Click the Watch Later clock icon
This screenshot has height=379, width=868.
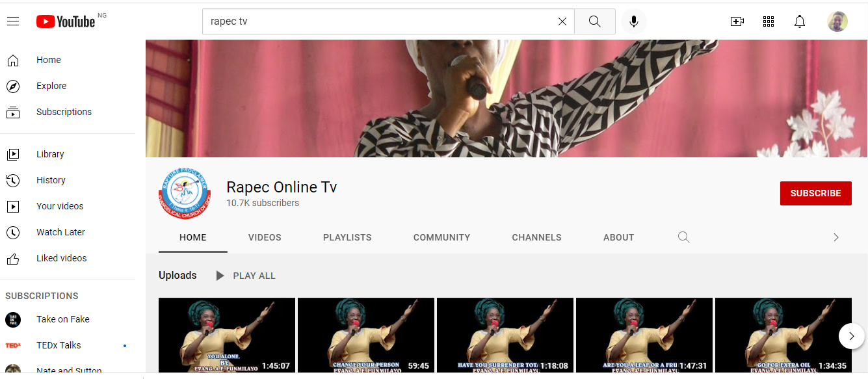click(13, 232)
